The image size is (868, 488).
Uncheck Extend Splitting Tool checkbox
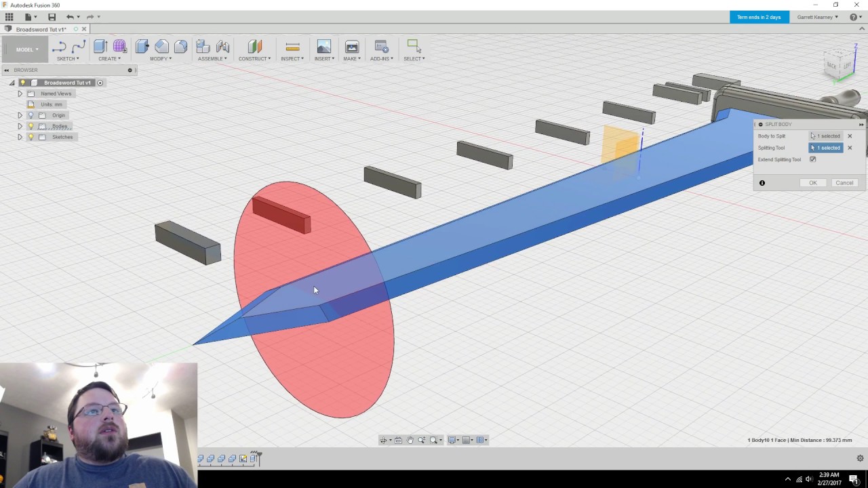[812, 159]
